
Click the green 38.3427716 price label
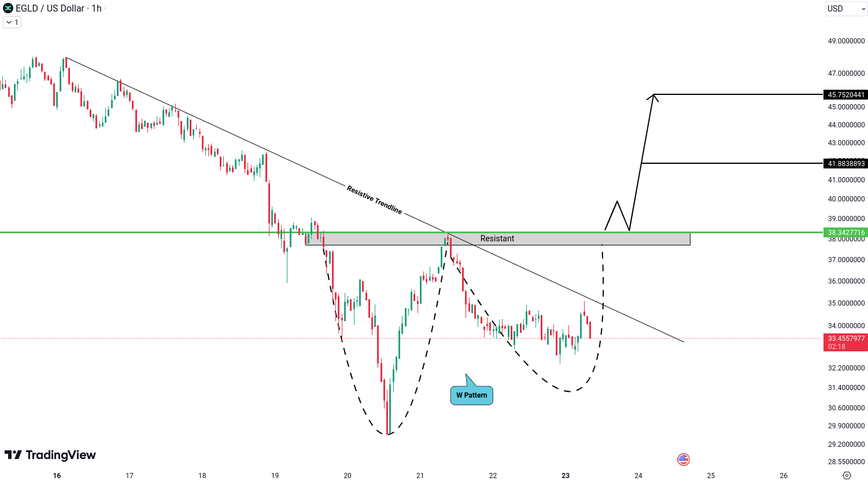tap(845, 233)
